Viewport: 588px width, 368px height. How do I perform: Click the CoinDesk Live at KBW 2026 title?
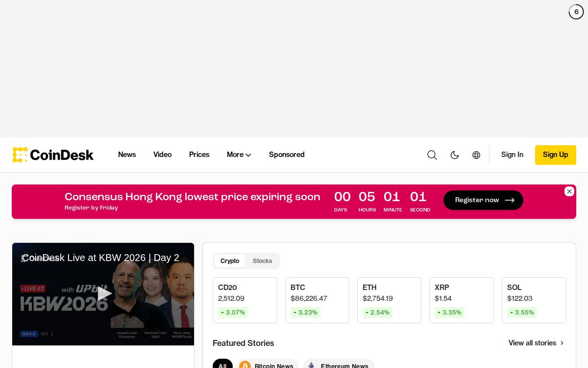pos(100,258)
